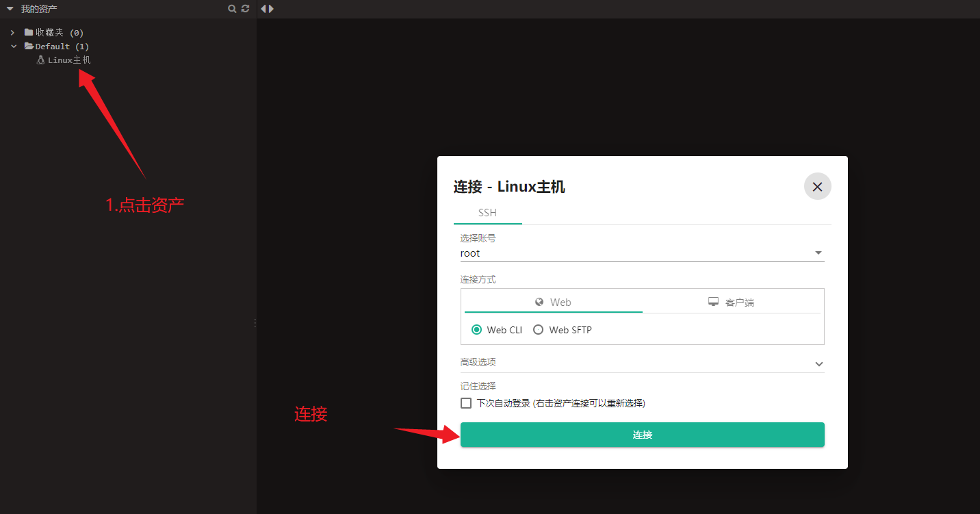Viewport: 980px width, 514px height.
Task: Click the root account value
Action: (x=470, y=253)
